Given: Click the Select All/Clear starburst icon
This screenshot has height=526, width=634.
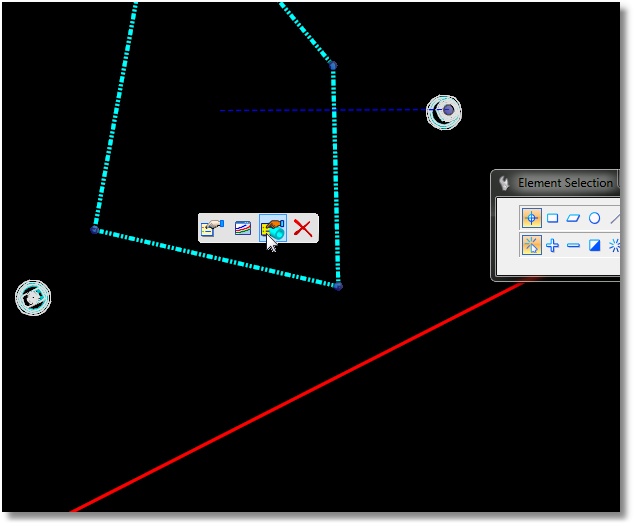Looking at the screenshot, I should [615, 245].
